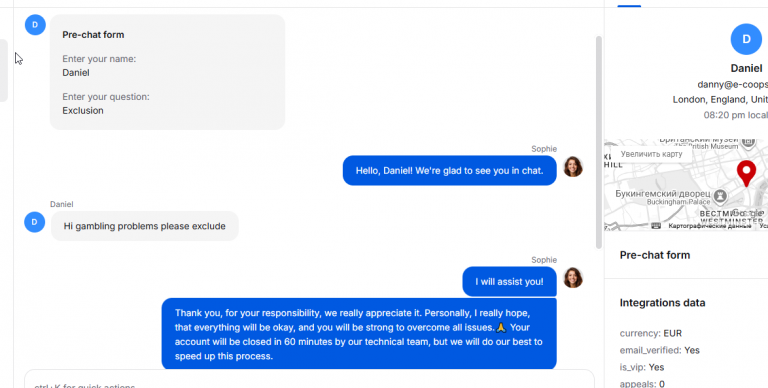This screenshot has width=768, height=388.
Task: Click the danny@e-coops email address
Action: [x=733, y=84]
